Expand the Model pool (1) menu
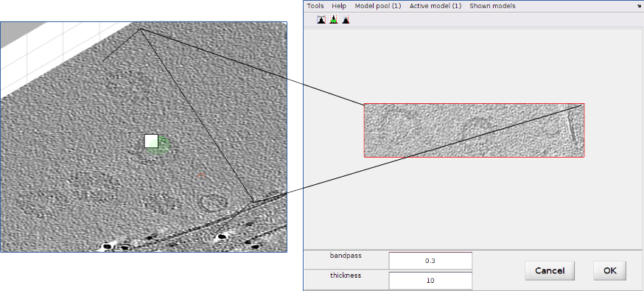644x291 pixels. tap(378, 6)
